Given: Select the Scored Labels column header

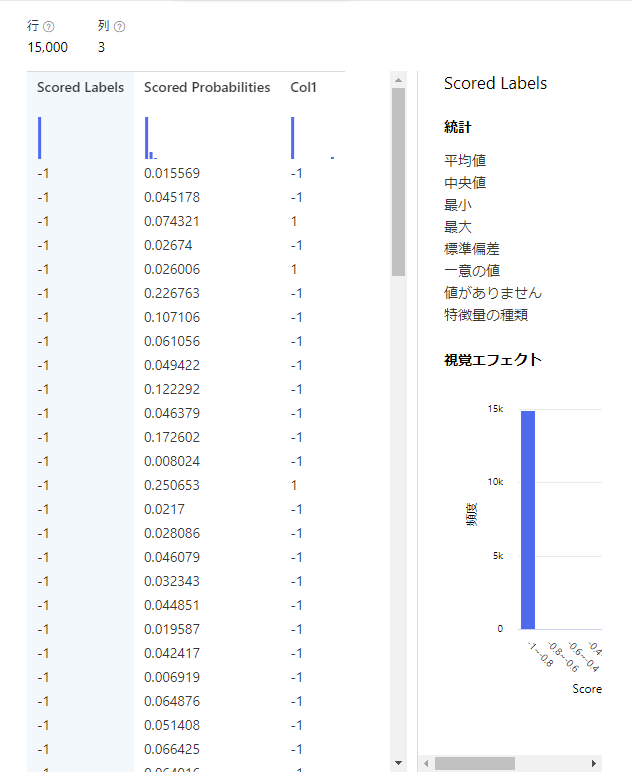Looking at the screenshot, I should click(80, 87).
